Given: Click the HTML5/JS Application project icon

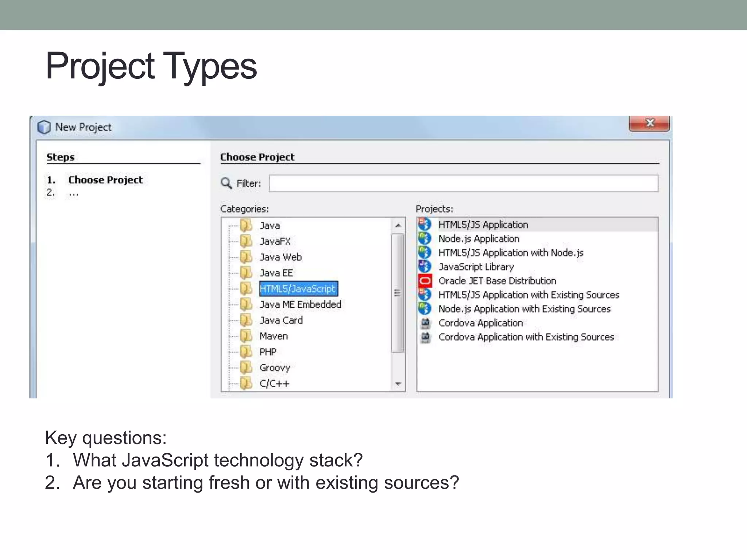Looking at the screenshot, I should tap(425, 224).
